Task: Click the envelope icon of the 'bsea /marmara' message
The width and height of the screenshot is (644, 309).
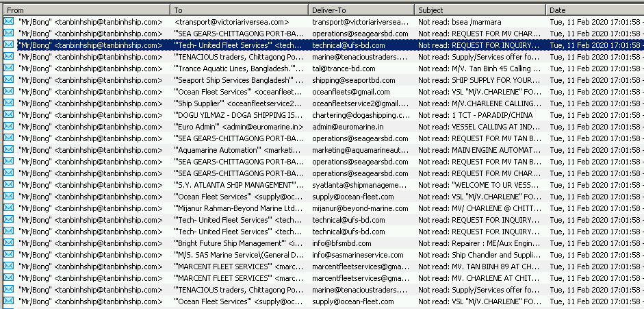Action: point(9,21)
